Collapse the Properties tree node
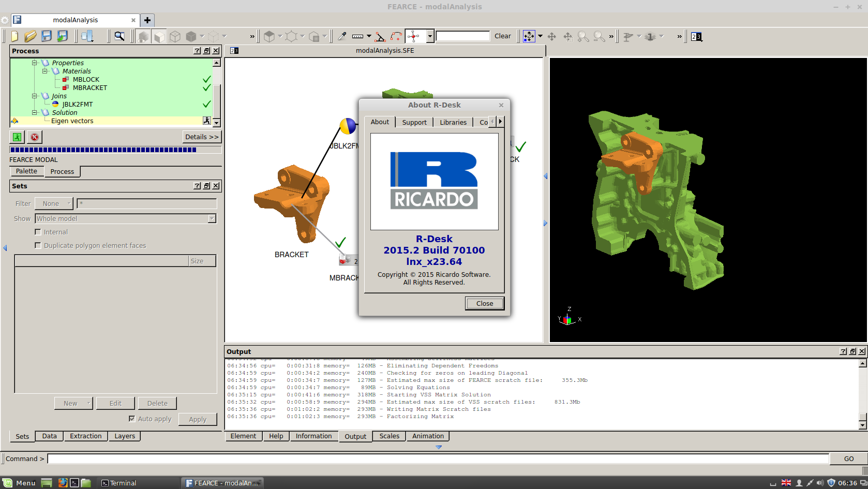 (x=35, y=63)
